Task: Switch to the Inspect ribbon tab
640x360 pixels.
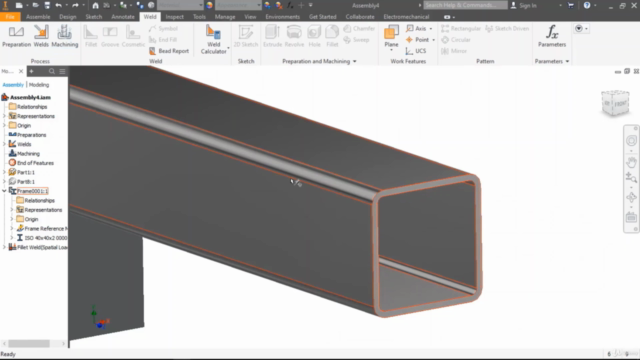Action: (175, 17)
